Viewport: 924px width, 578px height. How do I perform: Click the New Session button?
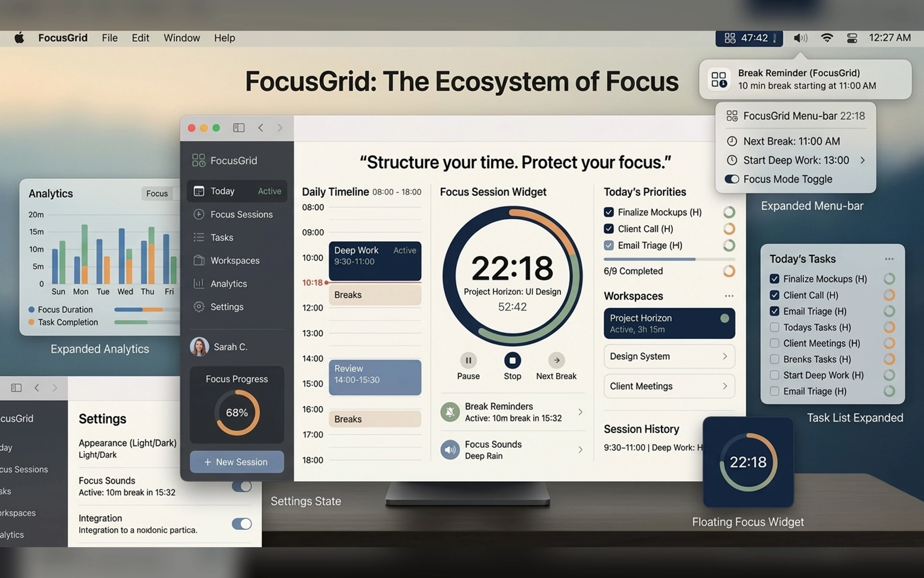tap(237, 462)
